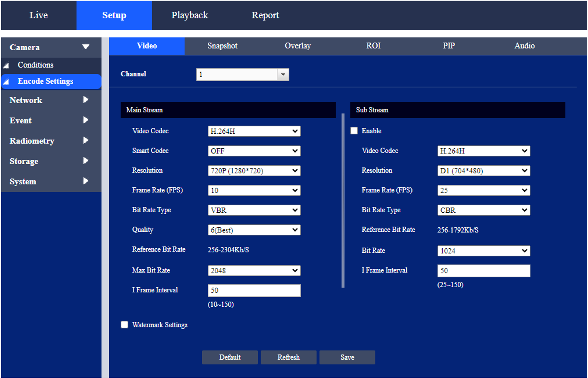Open Sub Stream Bit Rate dropdown
Image resolution: width=588 pixels, height=378 pixels.
(483, 251)
